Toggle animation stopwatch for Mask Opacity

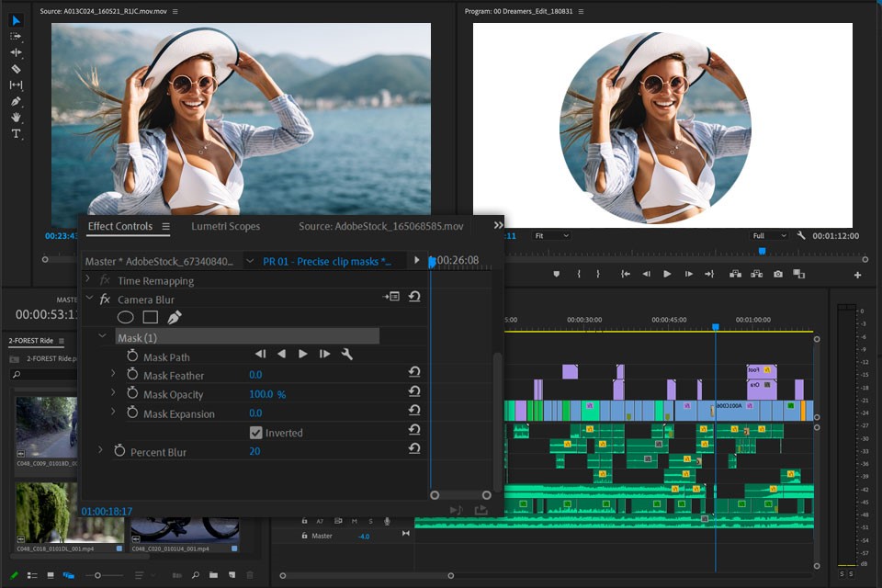(132, 394)
